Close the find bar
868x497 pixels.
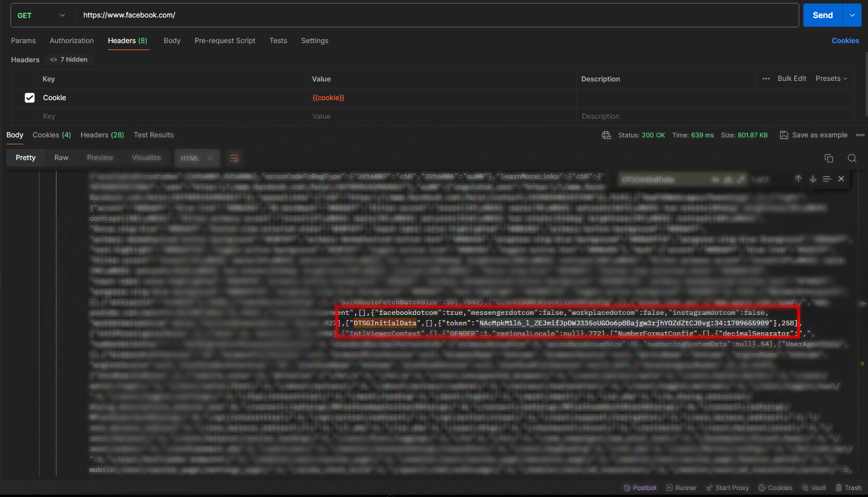[841, 179]
